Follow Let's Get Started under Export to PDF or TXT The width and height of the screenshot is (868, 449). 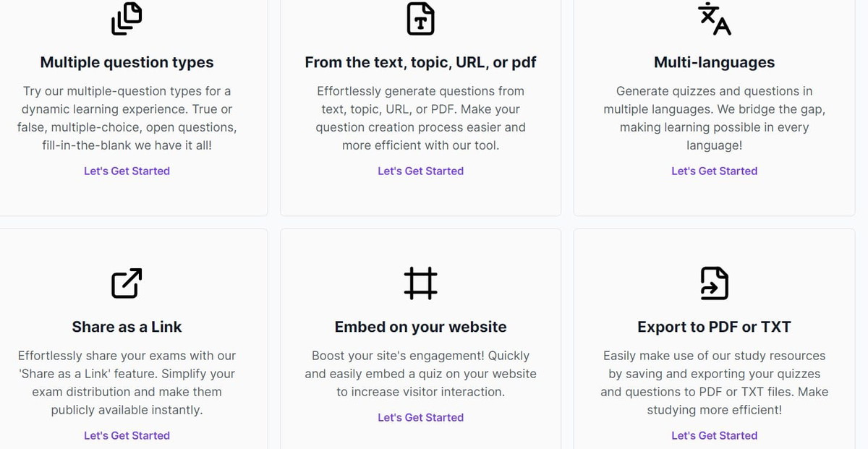(x=714, y=436)
